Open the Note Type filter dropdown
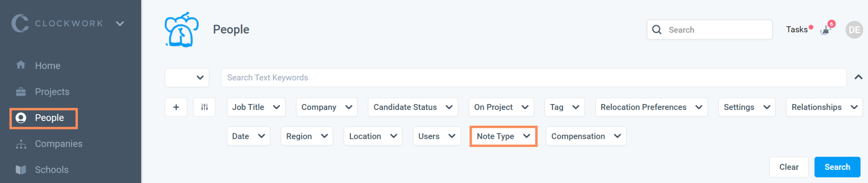 point(503,136)
